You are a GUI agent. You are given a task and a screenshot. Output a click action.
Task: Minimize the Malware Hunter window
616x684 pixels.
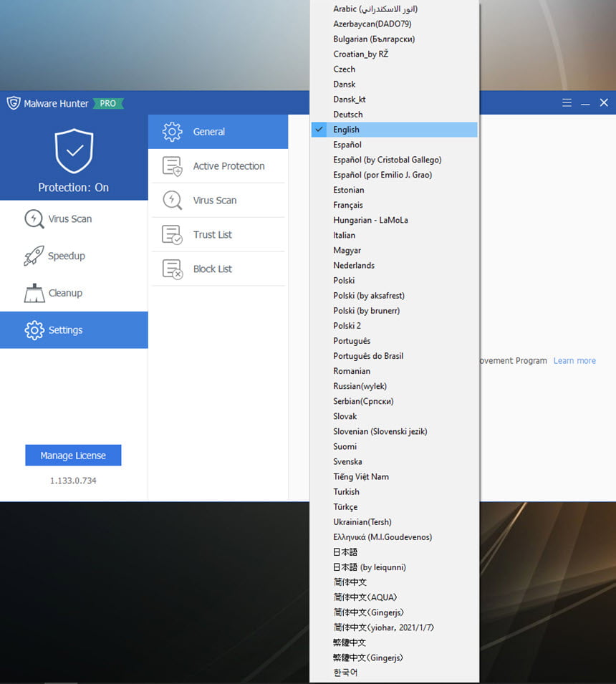[585, 105]
